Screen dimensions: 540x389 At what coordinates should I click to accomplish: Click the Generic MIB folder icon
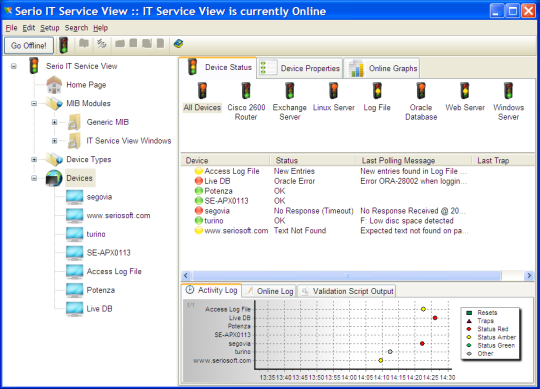pos(74,122)
